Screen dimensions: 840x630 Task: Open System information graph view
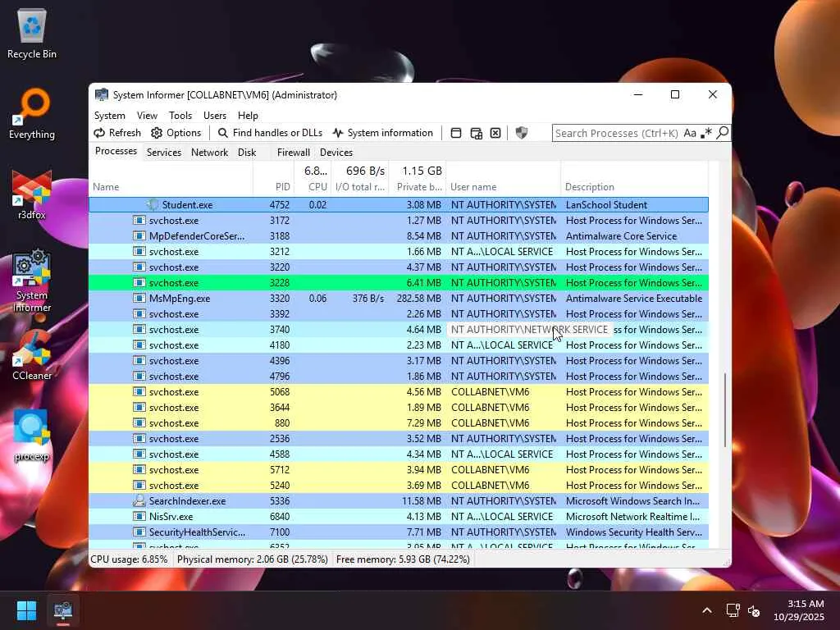(x=382, y=133)
